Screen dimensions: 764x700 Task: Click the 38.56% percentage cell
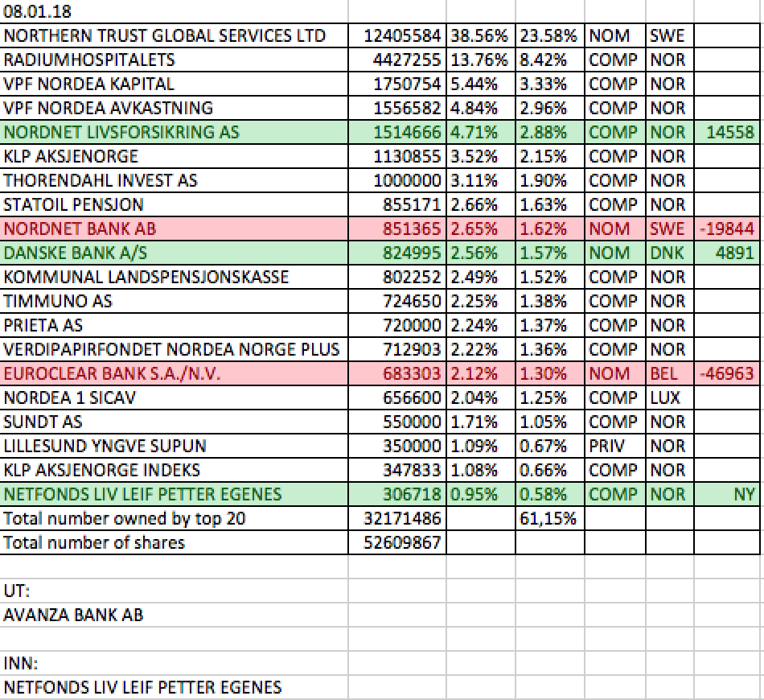[481, 35]
